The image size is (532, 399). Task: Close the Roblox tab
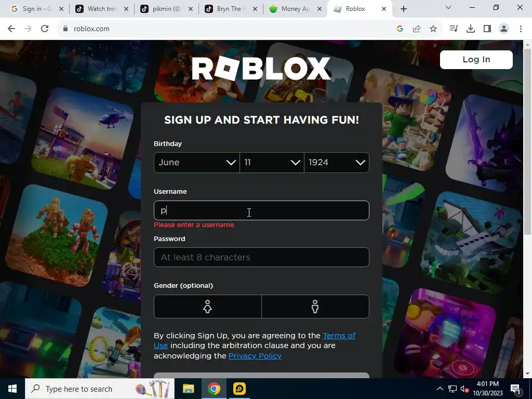pyautogui.click(x=384, y=9)
